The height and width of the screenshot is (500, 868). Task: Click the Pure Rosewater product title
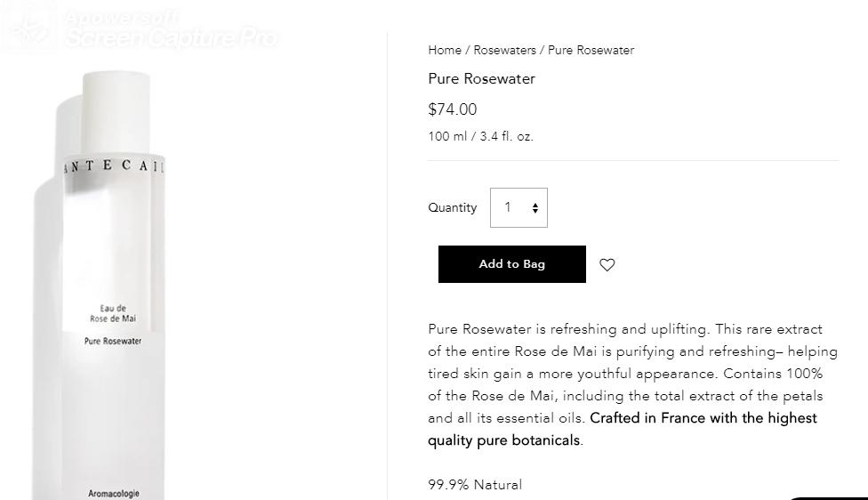[481, 79]
